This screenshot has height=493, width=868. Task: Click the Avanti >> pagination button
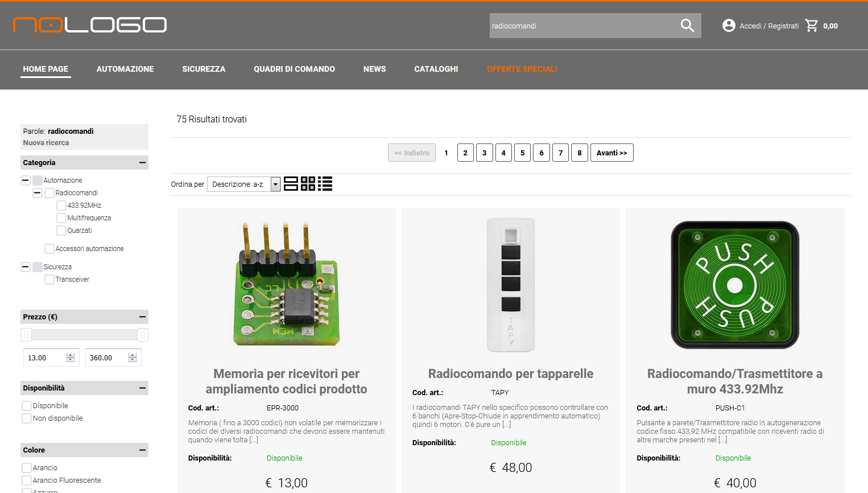[612, 153]
